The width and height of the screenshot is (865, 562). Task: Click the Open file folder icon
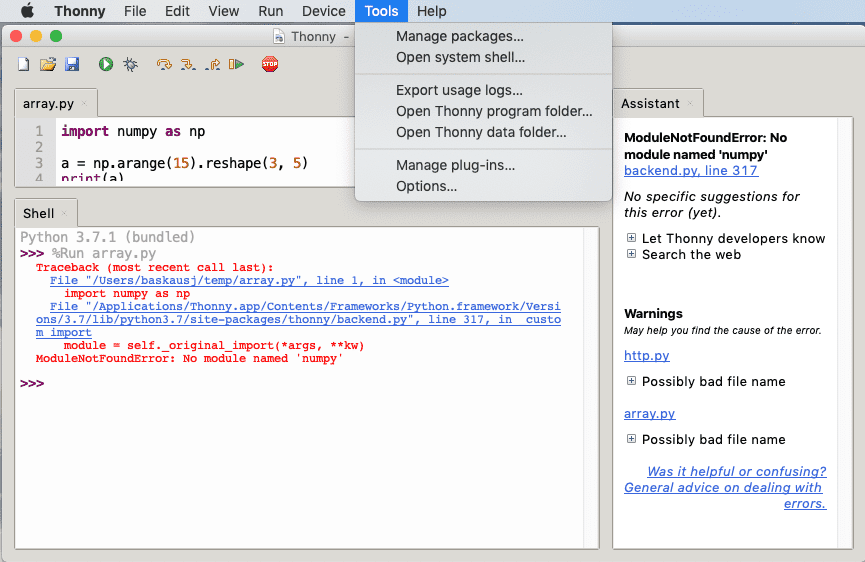(48, 65)
